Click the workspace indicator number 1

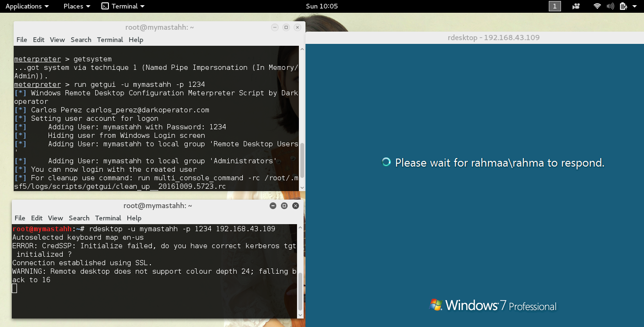pyautogui.click(x=555, y=6)
